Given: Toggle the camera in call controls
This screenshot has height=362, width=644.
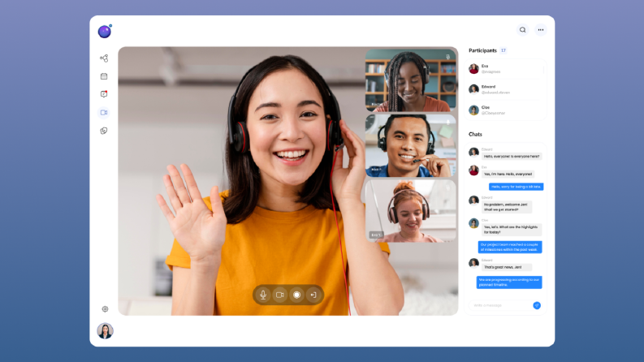Looking at the screenshot, I should pyautogui.click(x=280, y=295).
